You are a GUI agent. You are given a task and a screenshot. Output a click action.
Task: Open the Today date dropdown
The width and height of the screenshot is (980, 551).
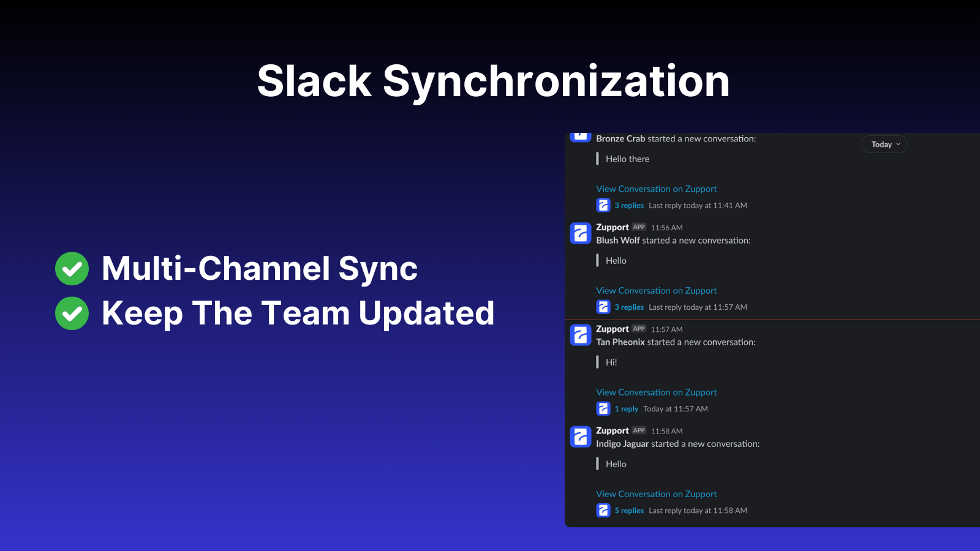tap(884, 144)
